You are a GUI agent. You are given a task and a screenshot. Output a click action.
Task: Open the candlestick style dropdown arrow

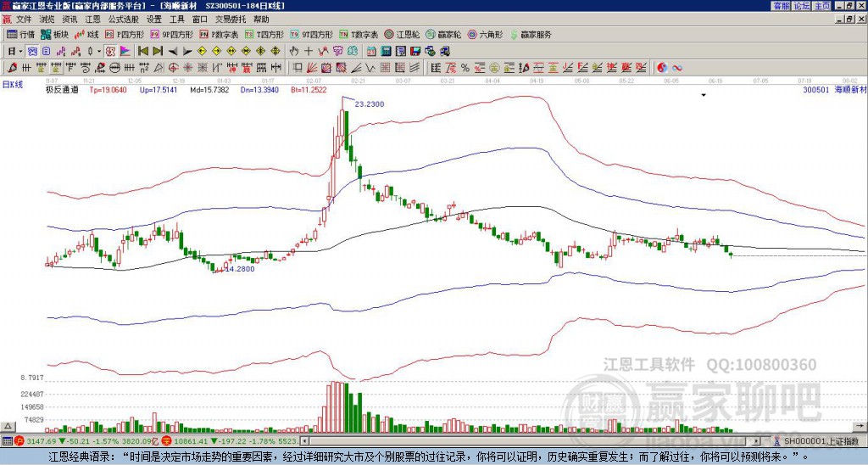99,51
